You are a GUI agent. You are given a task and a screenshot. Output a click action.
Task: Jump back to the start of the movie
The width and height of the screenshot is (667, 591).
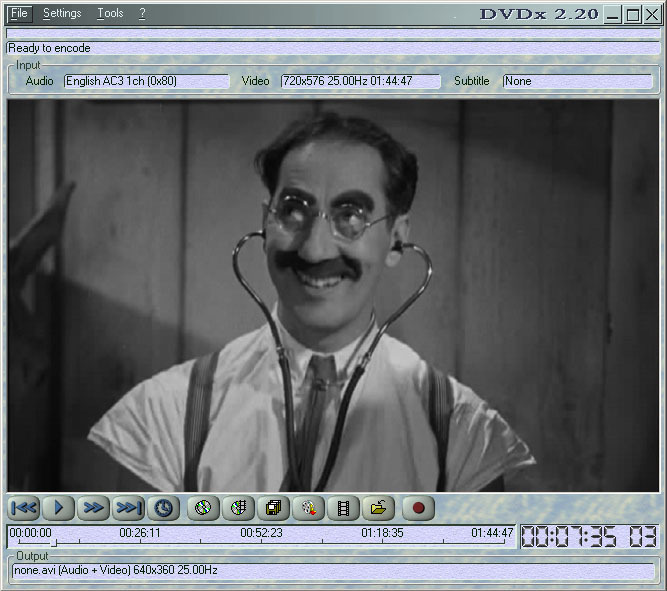[x=24, y=507]
